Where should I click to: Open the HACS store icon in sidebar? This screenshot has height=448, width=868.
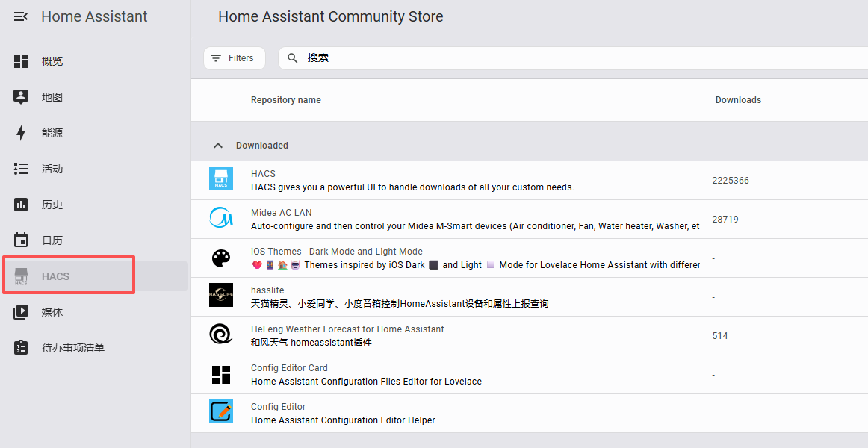20,276
